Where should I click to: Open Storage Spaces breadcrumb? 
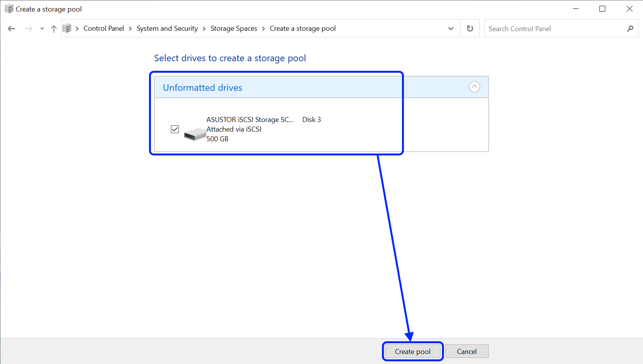pos(234,28)
